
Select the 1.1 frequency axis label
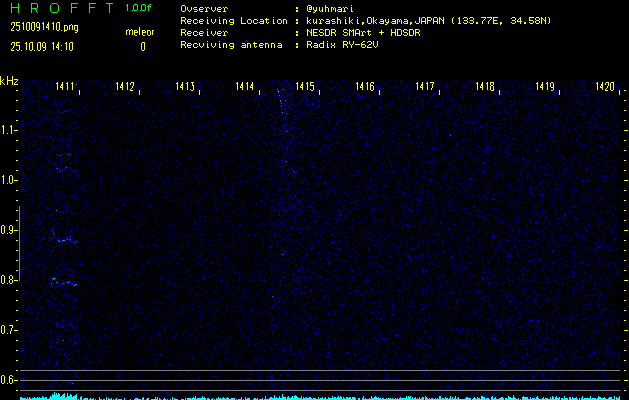click(x=9, y=130)
